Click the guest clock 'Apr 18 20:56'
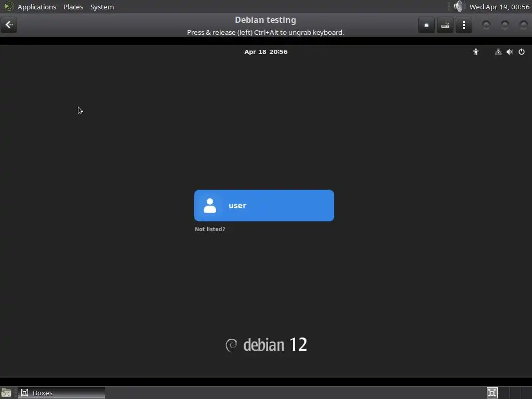 coord(266,52)
